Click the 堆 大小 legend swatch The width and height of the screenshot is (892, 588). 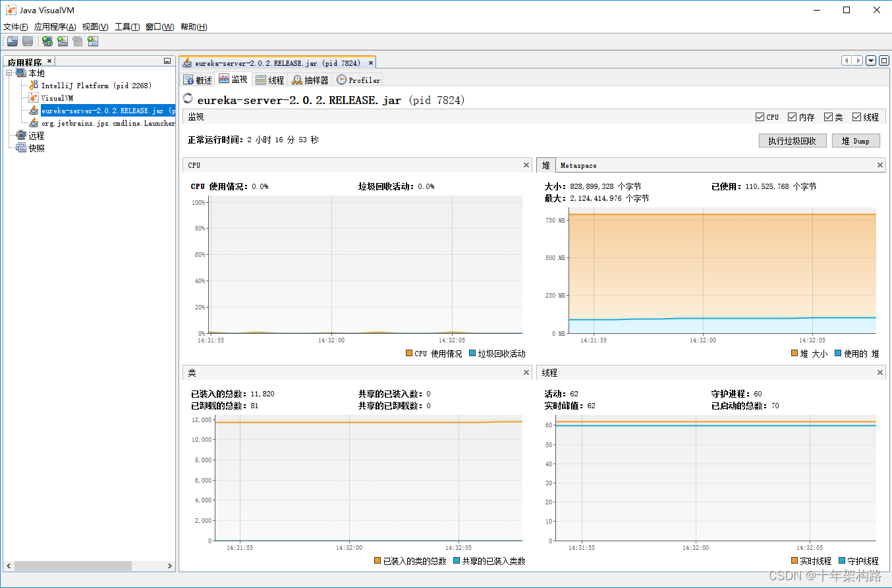[x=794, y=354]
